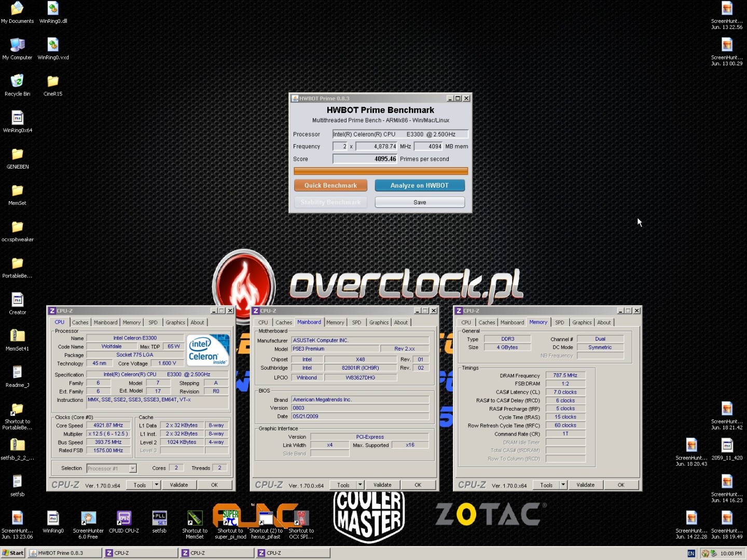Open the MemSet folder icon
Screen dimensions: 747x560
pos(17,194)
